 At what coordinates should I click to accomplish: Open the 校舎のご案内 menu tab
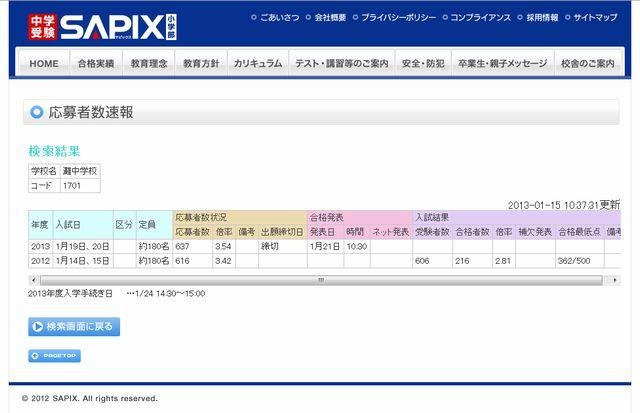[588, 63]
